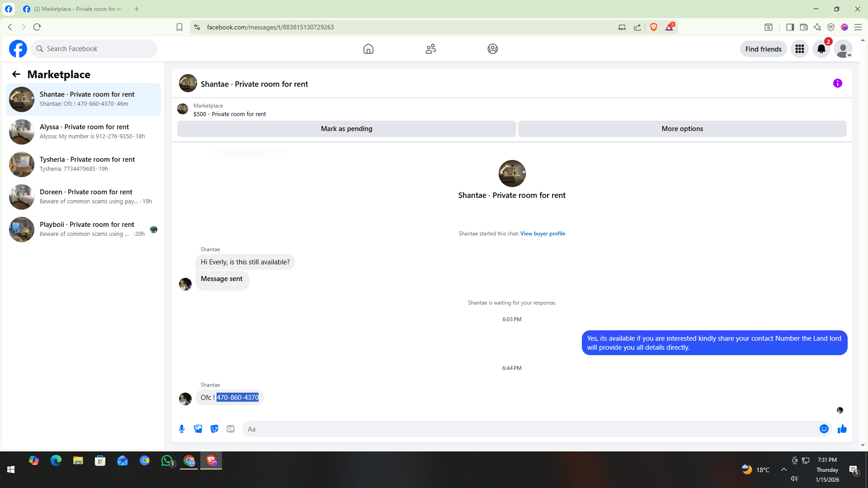
Task: Open the emoji picker in message box
Action: point(824,429)
